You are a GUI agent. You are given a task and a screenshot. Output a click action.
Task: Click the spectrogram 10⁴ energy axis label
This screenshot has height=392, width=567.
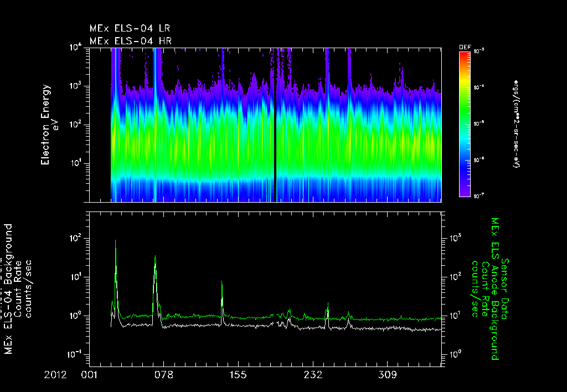coord(75,48)
